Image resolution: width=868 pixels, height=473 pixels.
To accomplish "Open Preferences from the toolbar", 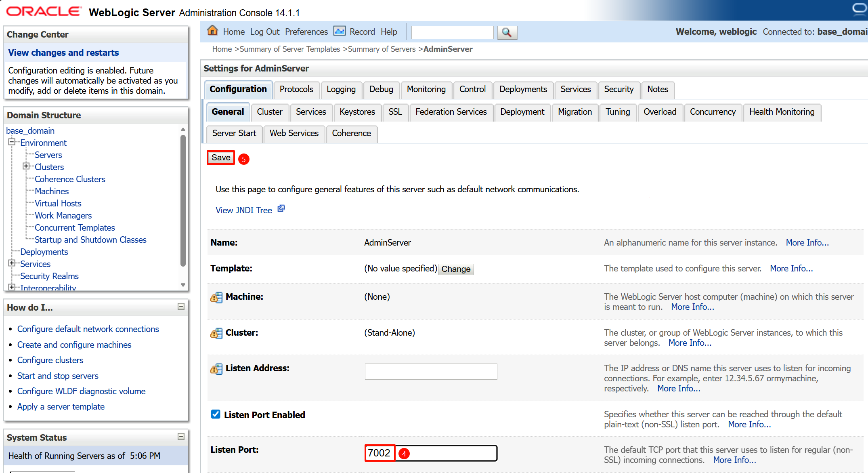I will pyautogui.click(x=306, y=32).
